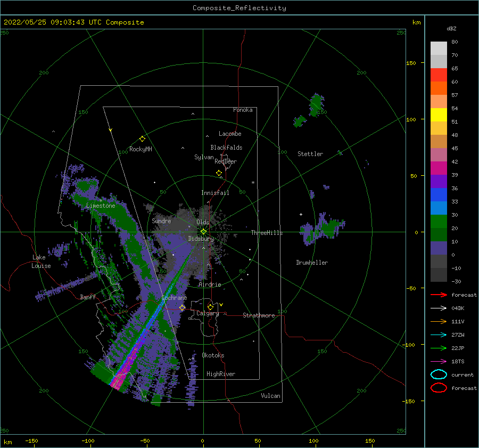Viewport: 479px width, 448px height.
Task: Pick the red 60-65 dBZ color swatch
Action: tap(439, 75)
